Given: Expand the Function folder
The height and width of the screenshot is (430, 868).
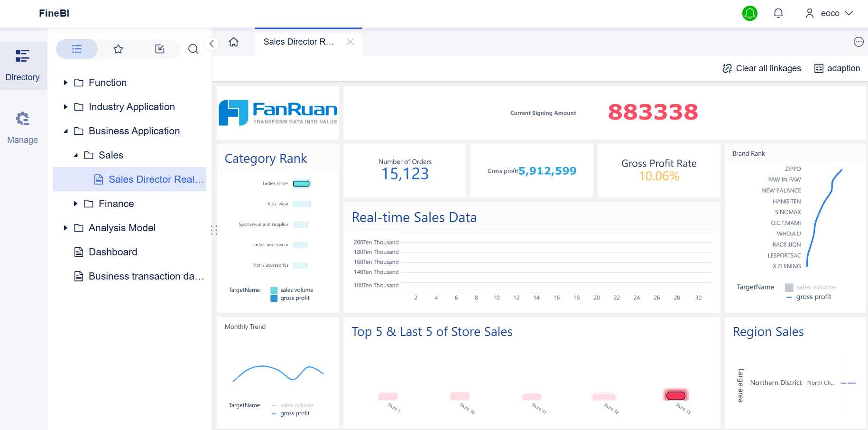Looking at the screenshot, I should point(65,83).
